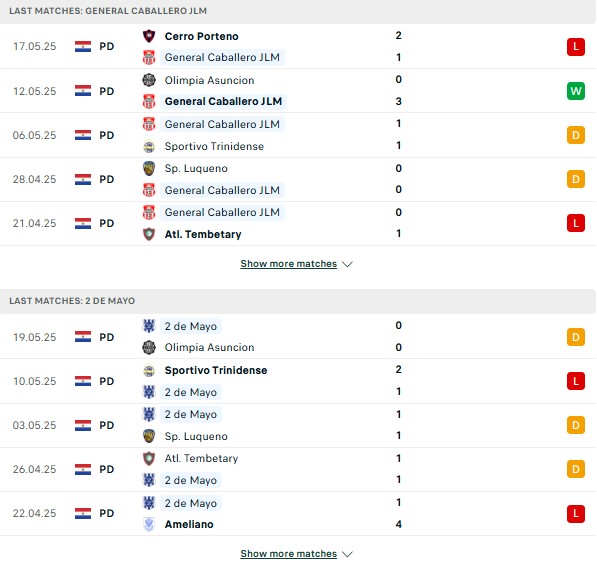Viewport: 597px width, 566px height.
Task: Open the Olimpia Asuncion vs General Caballero match
Action: pos(298,91)
